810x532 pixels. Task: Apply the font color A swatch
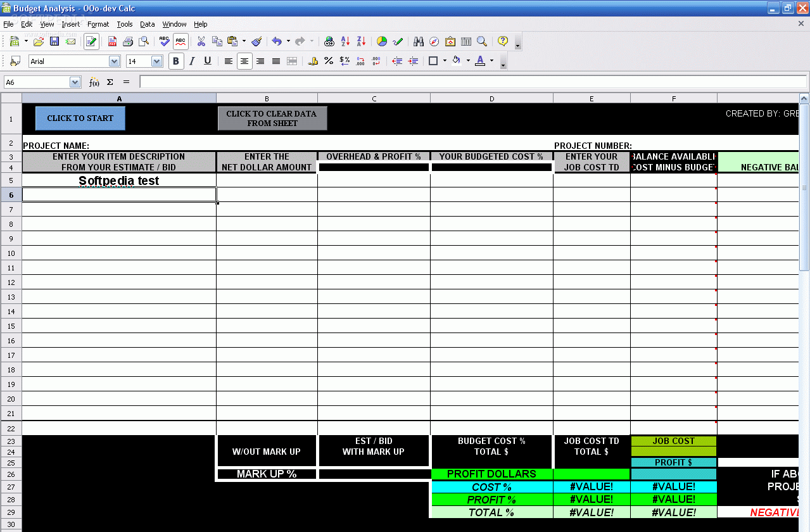pyautogui.click(x=479, y=61)
